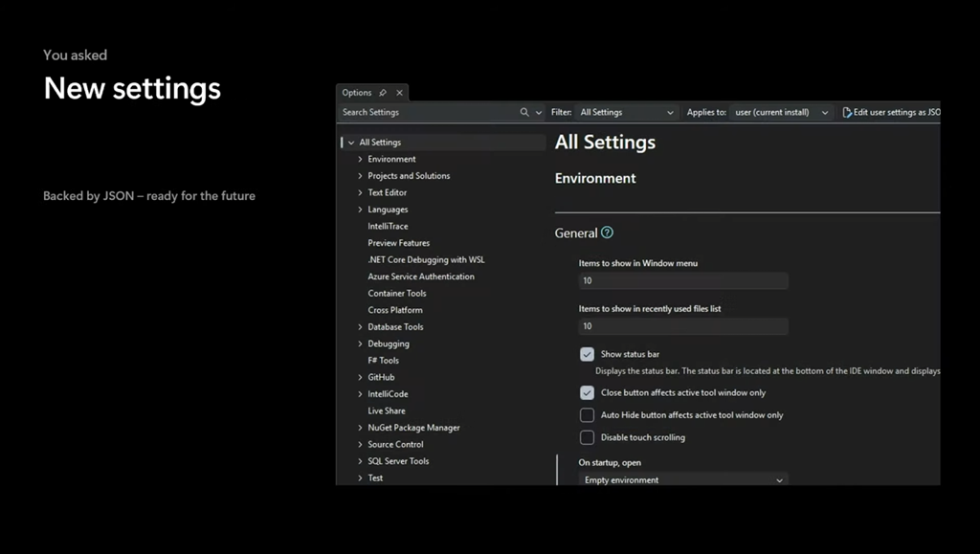Select Preview Features in settings tree
980x554 pixels.
398,243
